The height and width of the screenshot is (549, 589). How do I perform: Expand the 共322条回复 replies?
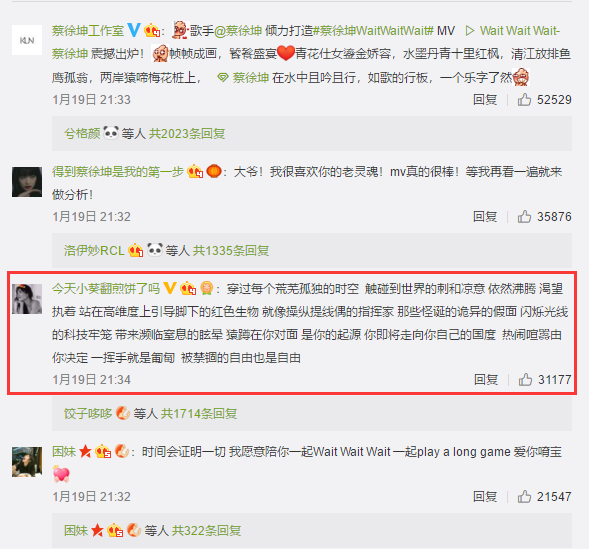click(206, 530)
